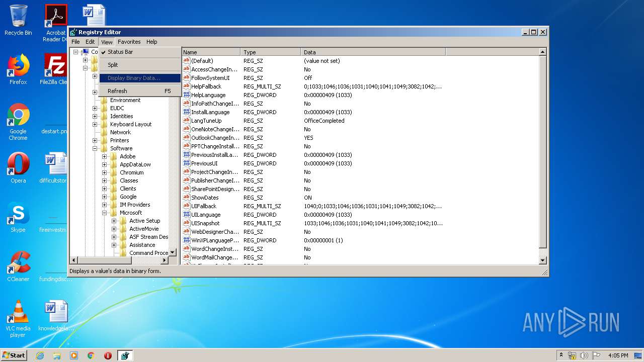The width and height of the screenshot is (644, 362).
Task: Sort values by Type column header
Action: click(x=271, y=52)
